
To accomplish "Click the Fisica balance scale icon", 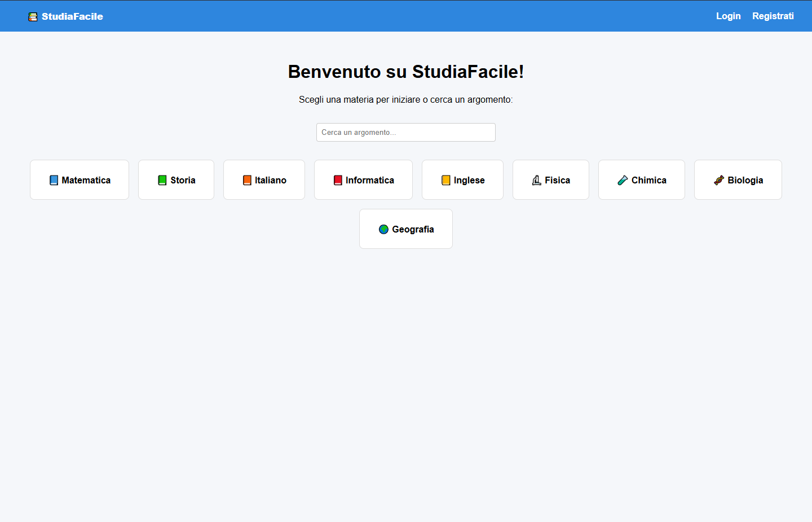I will [536, 179].
